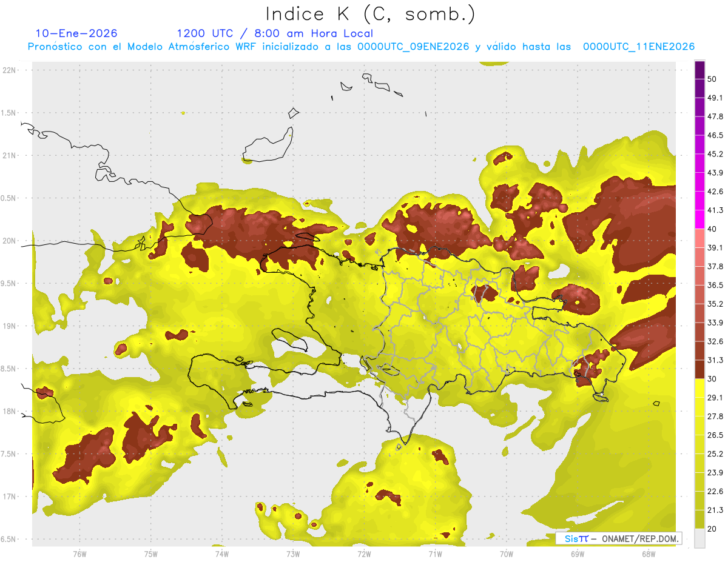
Task: Click the colorbar value "33.9"
Action: 715,323
